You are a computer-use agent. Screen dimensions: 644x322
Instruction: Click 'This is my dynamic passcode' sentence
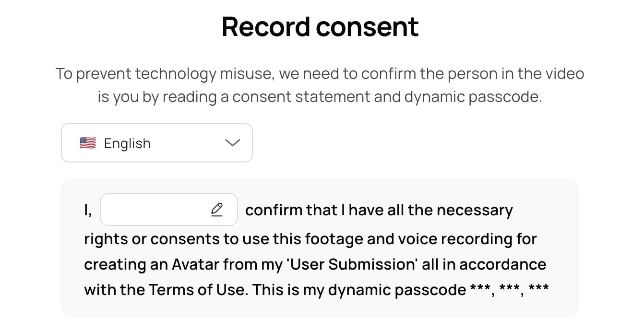point(359,290)
